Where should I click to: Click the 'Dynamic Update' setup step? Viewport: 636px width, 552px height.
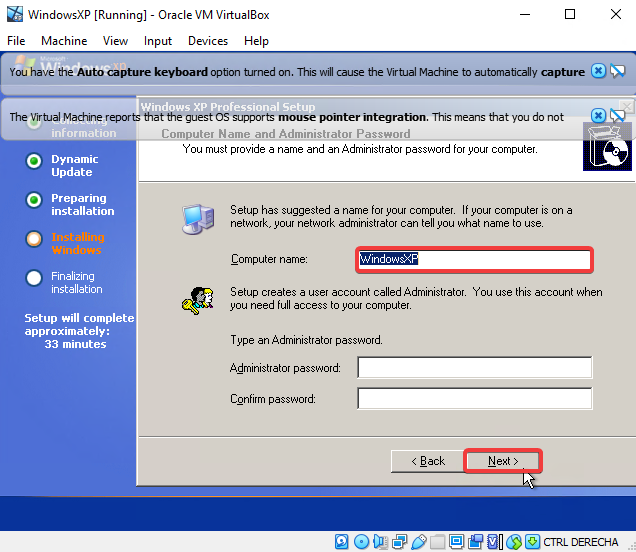[75, 165]
